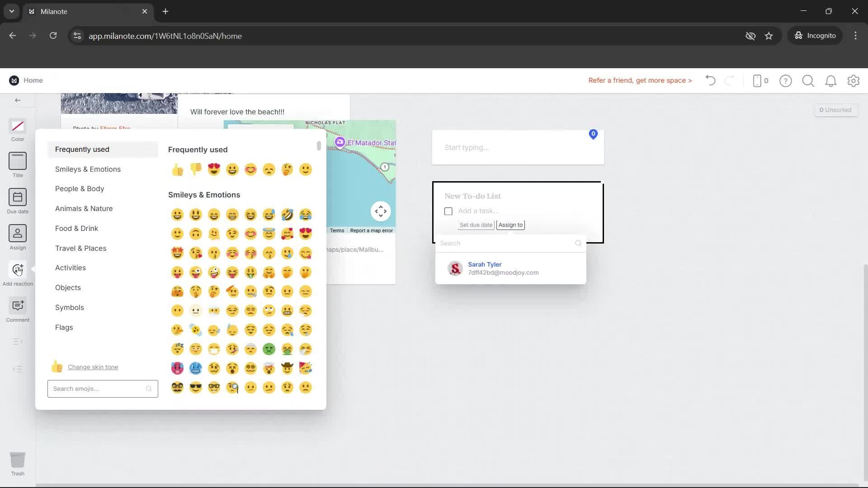Click the Set due date button
Viewport: 868px width, 488px height.
pos(476,225)
